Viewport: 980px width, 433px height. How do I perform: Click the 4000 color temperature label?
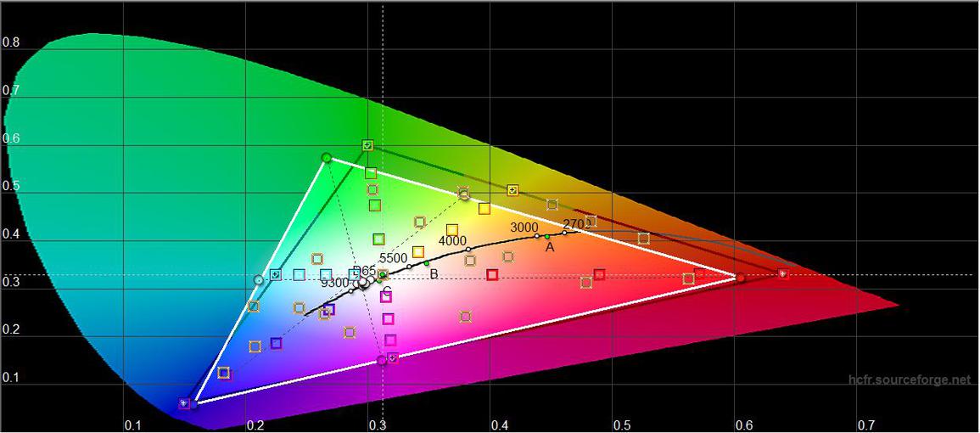pyautogui.click(x=451, y=241)
